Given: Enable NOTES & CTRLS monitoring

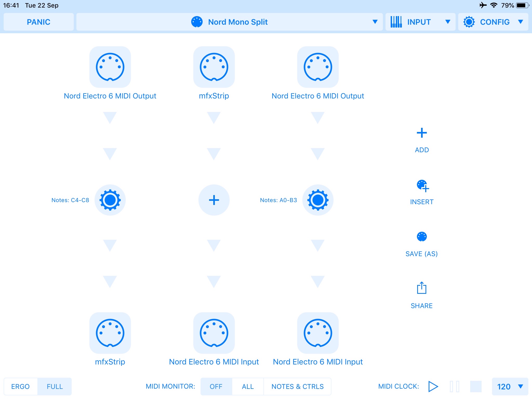Looking at the screenshot, I should pos(298,386).
